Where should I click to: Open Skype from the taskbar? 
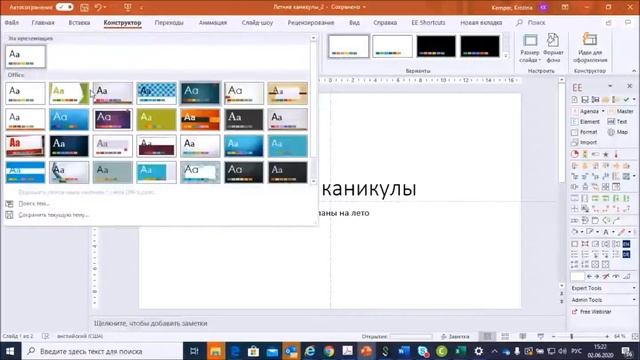pos(423,351)
